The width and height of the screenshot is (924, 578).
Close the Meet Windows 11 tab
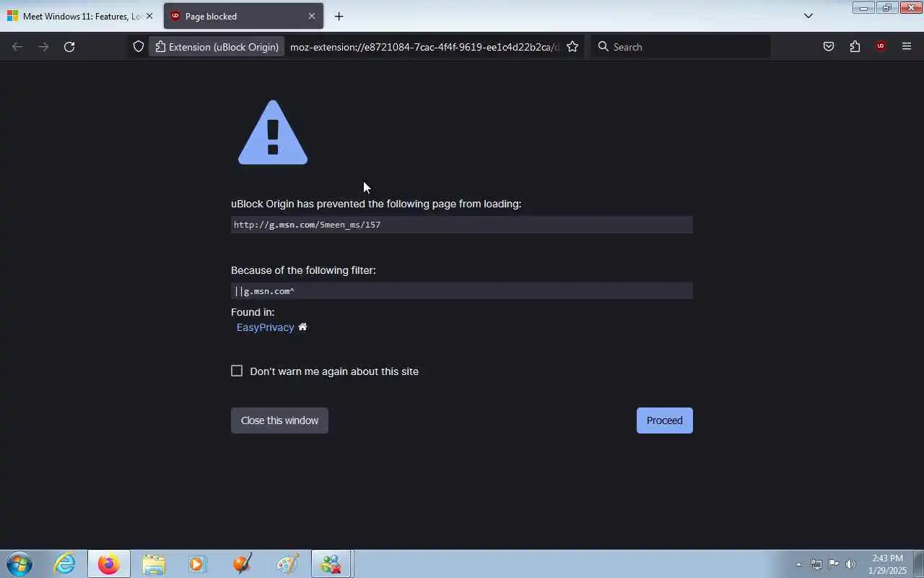tap(149, 16)
